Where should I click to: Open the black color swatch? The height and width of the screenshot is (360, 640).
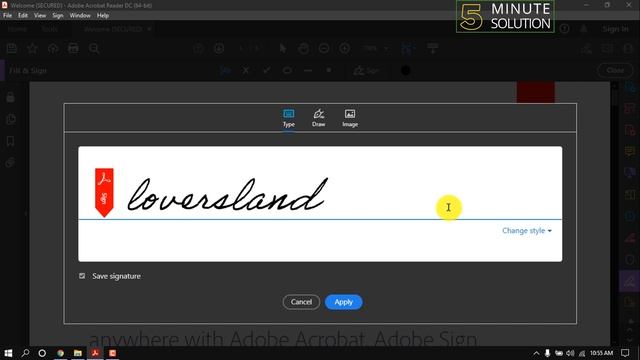point(405,71)
